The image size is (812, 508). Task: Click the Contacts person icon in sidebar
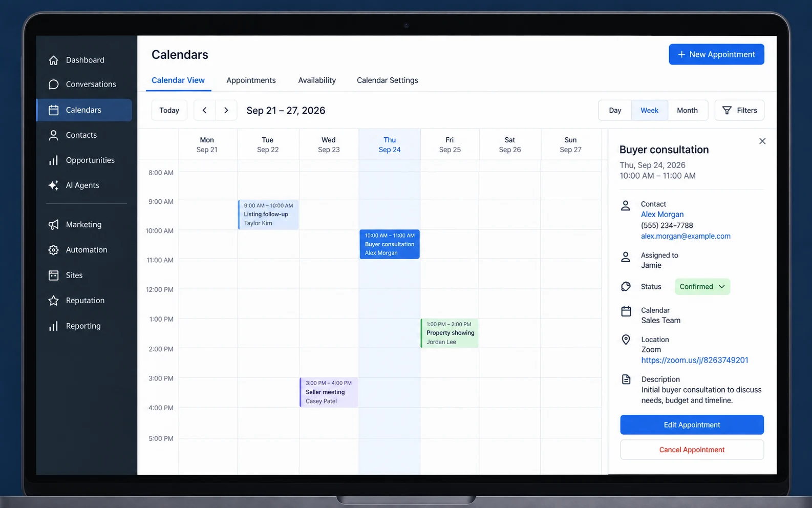[x=53, y=135]
